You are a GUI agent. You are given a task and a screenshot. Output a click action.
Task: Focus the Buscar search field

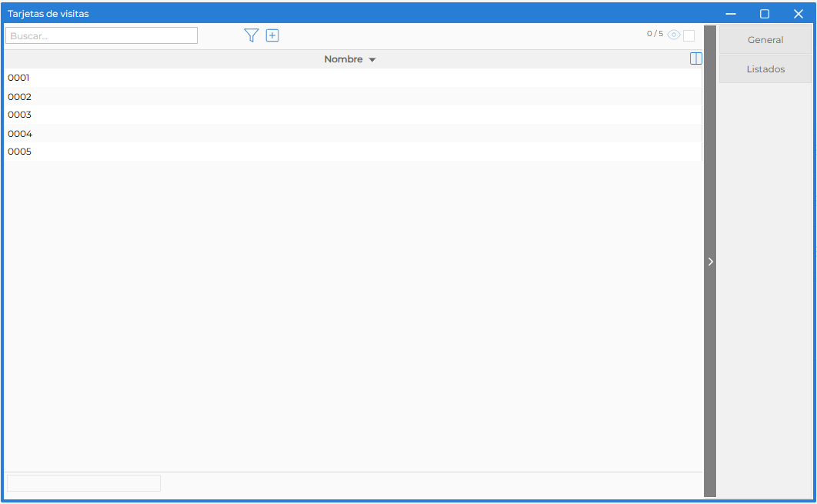point(102,35)
